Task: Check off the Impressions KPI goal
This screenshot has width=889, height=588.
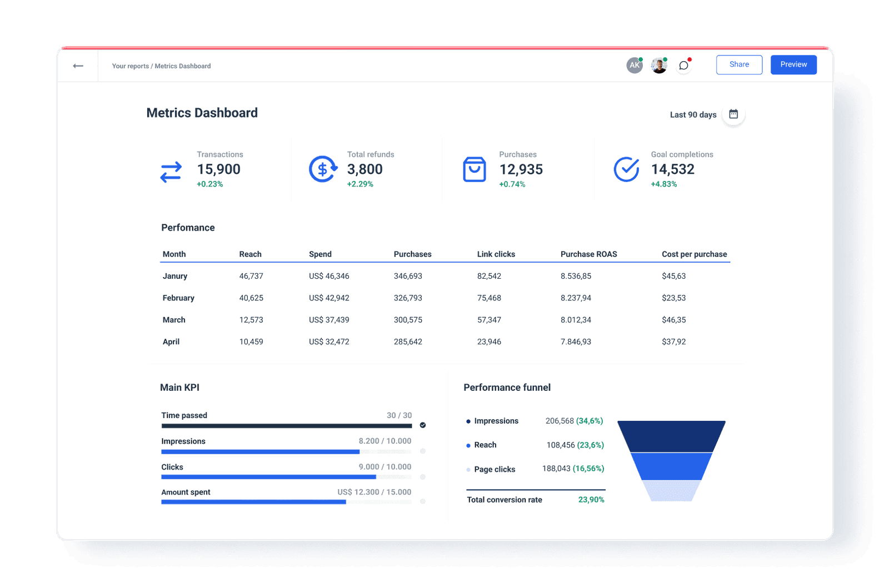Action: coord(423,451)
